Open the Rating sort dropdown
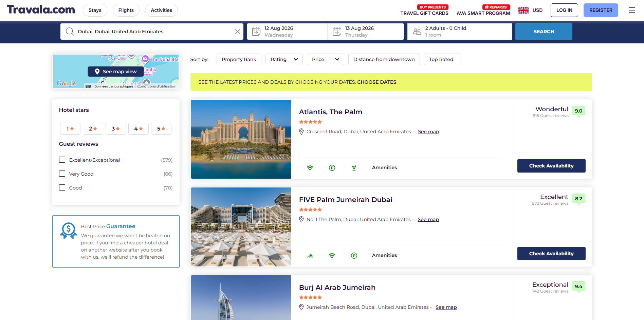Viewport: 644px width, 320px height. [x=284, y=59]
